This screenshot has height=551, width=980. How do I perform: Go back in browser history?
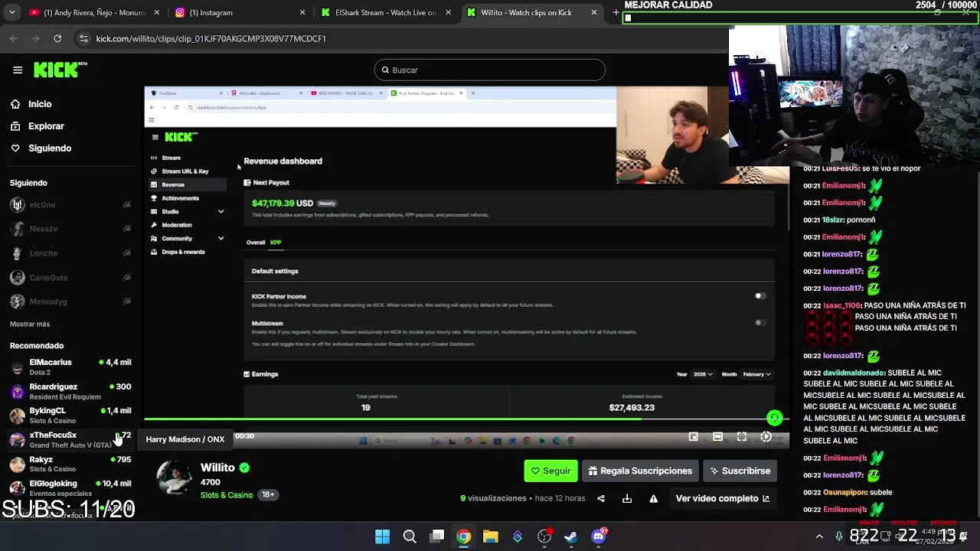point(14,38)
